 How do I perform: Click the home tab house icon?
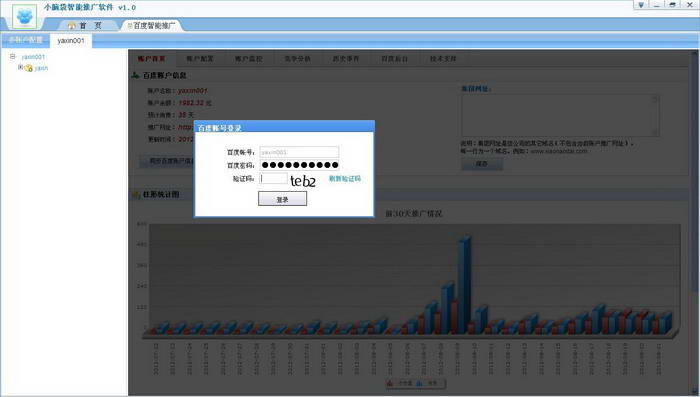pos(71,26)
